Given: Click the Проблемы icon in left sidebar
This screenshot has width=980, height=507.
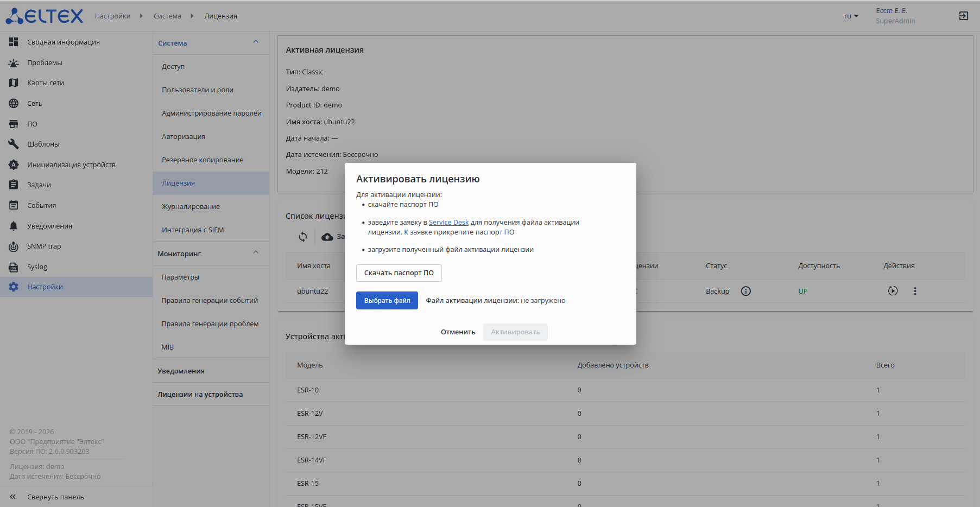Looking at the screenshot, I should pyautogui.click(x=14, y=63).
